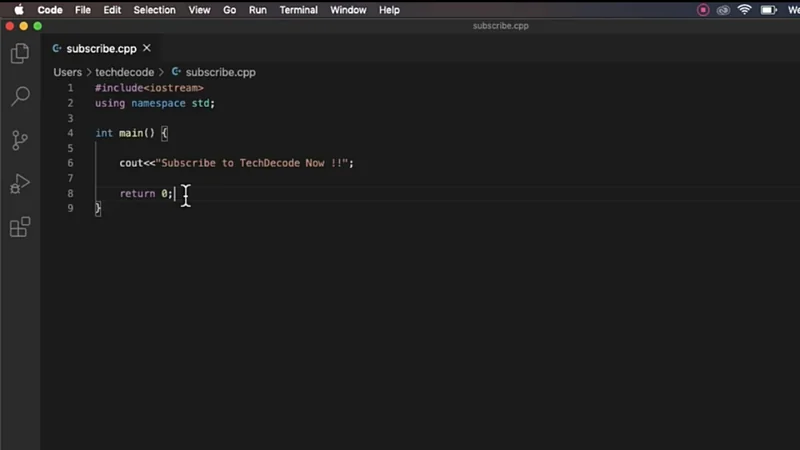800x450 pixels.
Task: Open Source Control panel
Action: pos(19,140)
